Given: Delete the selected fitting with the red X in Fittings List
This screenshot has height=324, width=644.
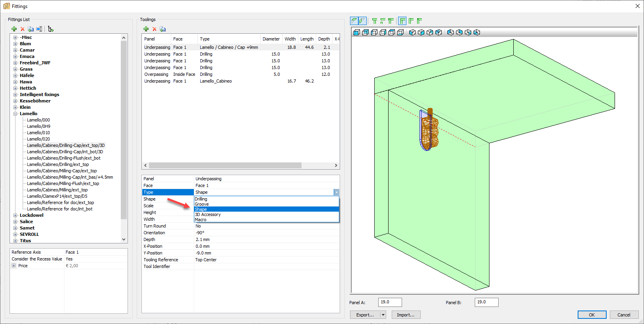Looking at the screenshot, I should pos(23,29).
